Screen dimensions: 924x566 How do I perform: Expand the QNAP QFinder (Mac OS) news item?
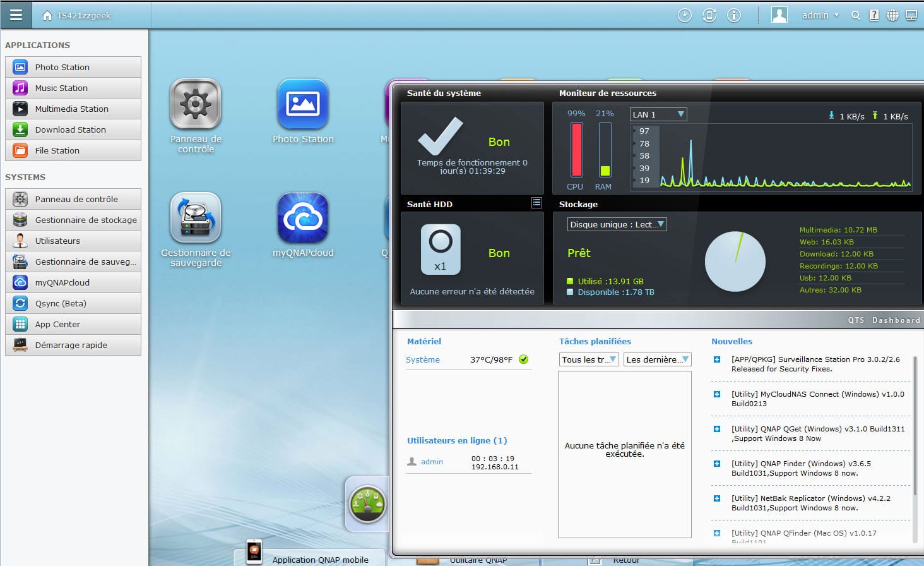(717, 533)
